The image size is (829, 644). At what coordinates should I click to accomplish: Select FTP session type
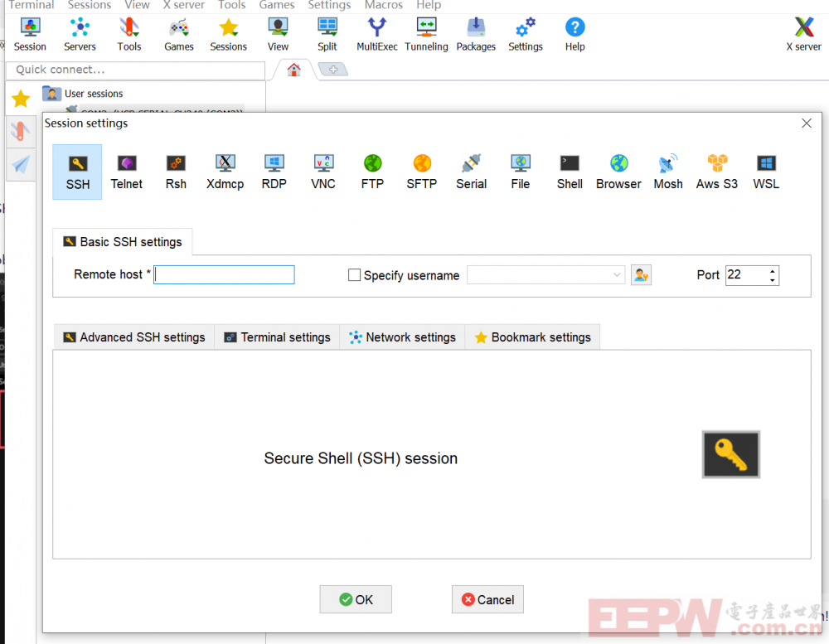(372, 172)
